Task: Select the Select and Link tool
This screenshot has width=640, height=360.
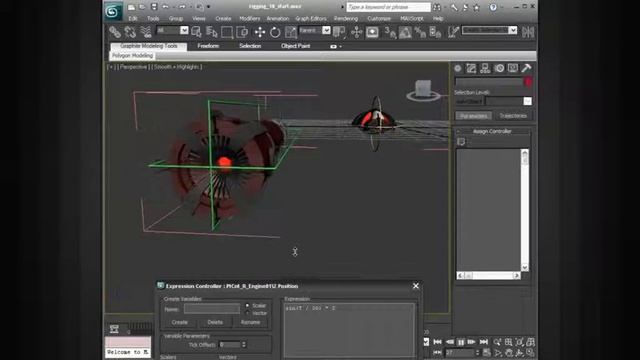Action: 115,32
